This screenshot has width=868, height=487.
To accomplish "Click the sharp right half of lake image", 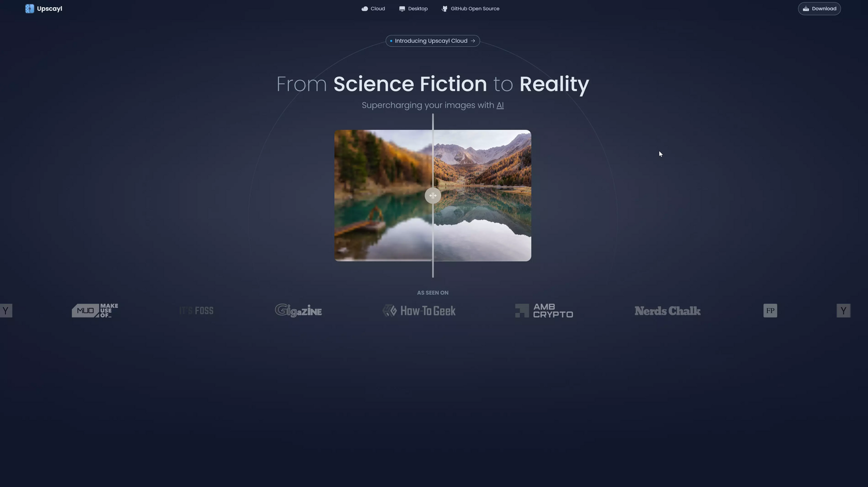I will click(x=482, y=195).
